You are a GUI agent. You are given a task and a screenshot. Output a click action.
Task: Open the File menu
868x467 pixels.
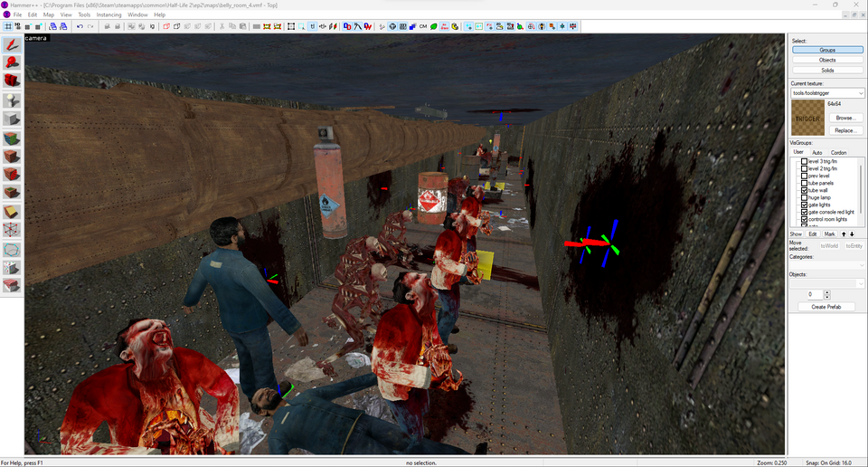(x=17, y=15)
